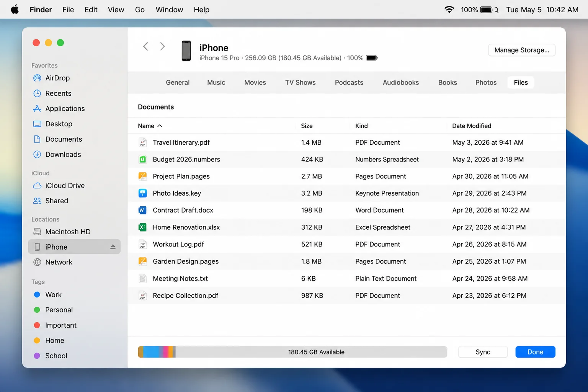This screenshot has height=392, width=588.
Task: Open the Help menu
Action: coord(201,10)
